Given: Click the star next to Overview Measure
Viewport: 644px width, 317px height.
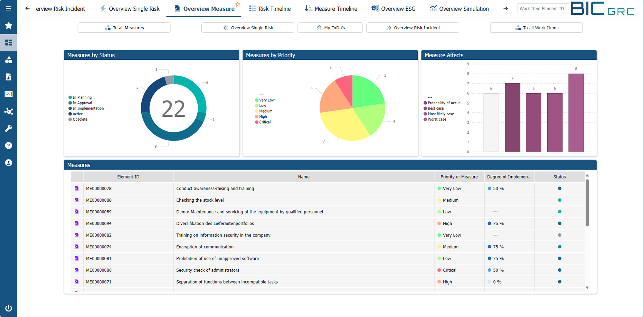Looking at the screenshot, I should pos(238,4).
